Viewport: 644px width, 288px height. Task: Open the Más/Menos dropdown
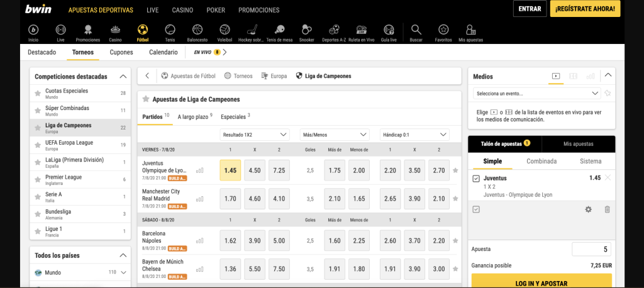[335, 135]
